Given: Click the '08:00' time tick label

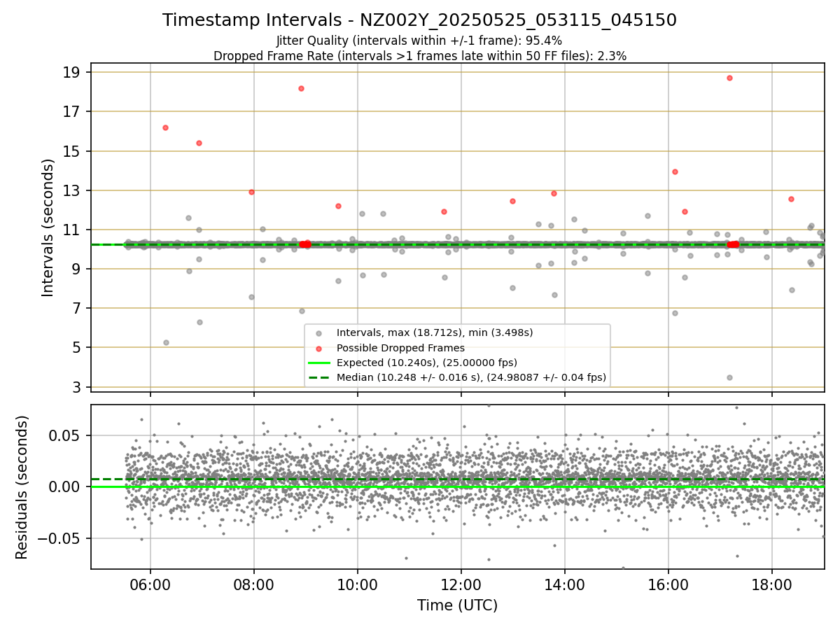Looking at the screenshot, I should (x=253, y=585).
